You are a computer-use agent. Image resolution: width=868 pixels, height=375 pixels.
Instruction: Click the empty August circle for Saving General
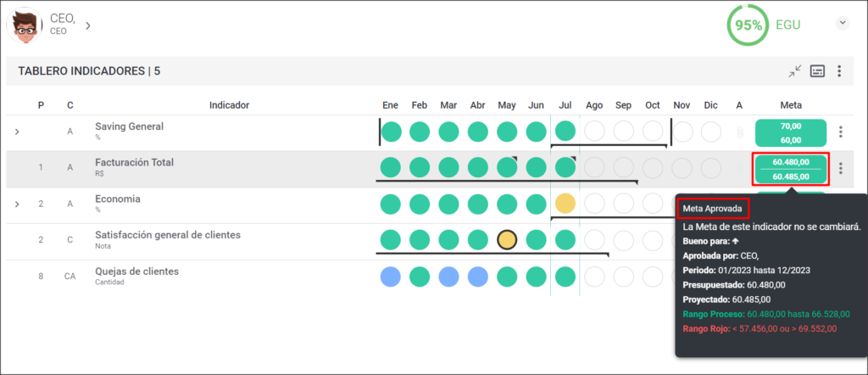[594, 132]
